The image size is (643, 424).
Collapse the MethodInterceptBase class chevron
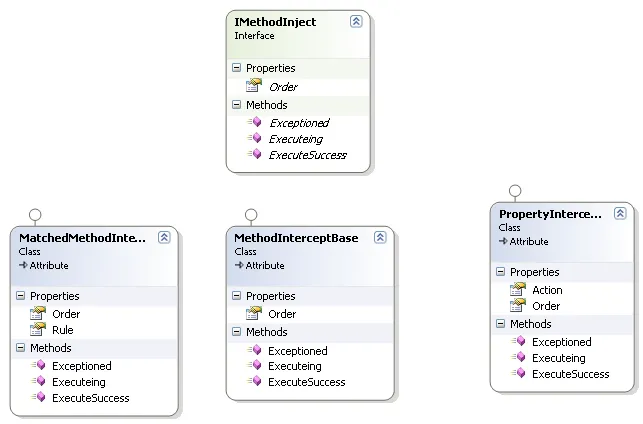click(380, 237)
